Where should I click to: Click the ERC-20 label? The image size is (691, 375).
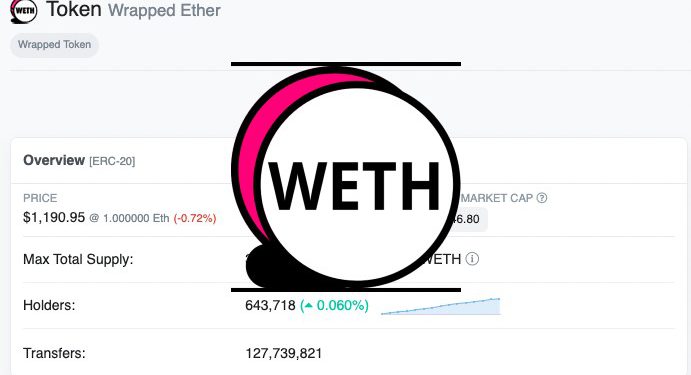(x=112, y=161)
